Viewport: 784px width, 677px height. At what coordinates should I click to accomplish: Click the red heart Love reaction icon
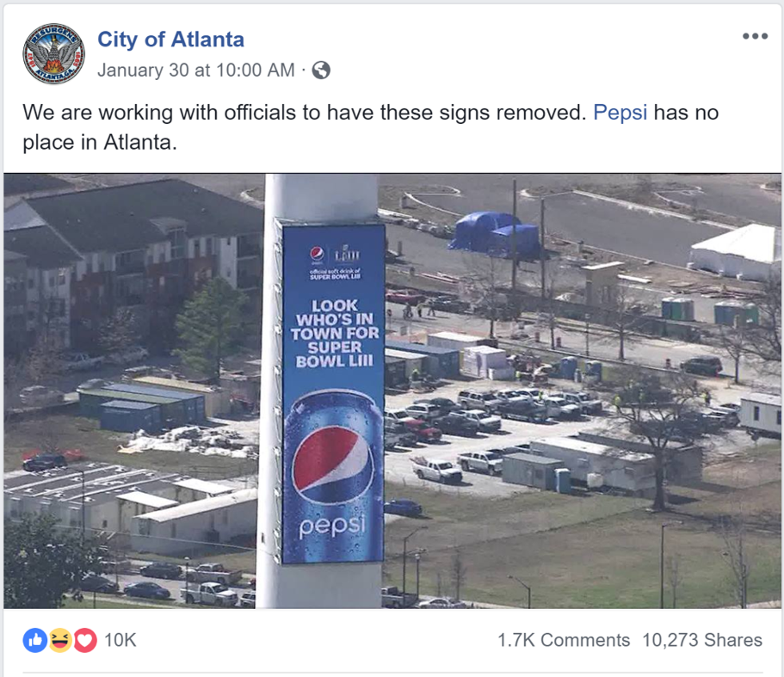(x=83, y=640)
